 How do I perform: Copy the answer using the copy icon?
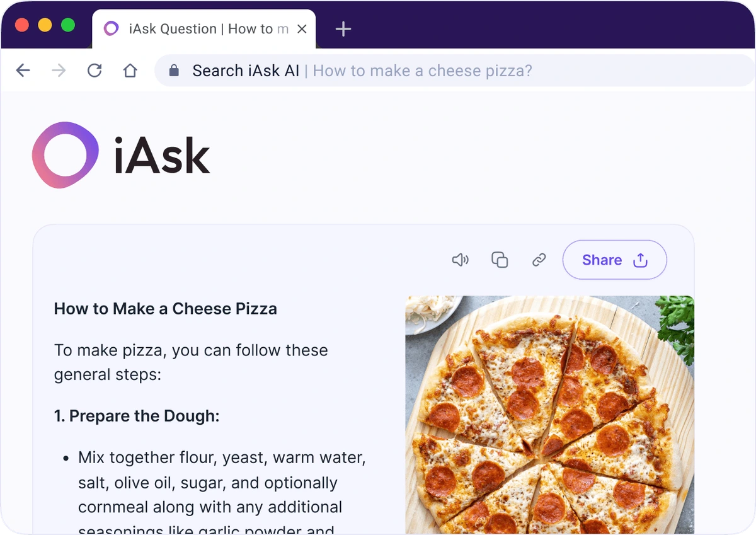[x=500, y=260]
